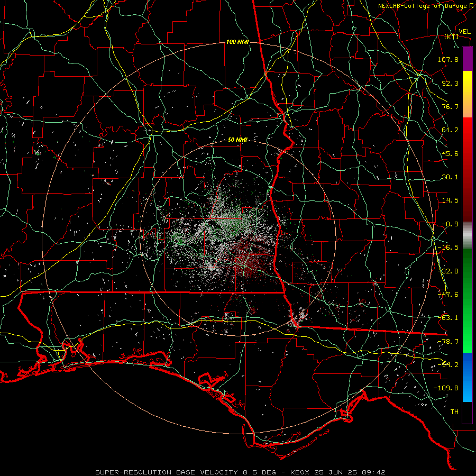Click the 107.8 value on velocity scale

tap(448, 59)
